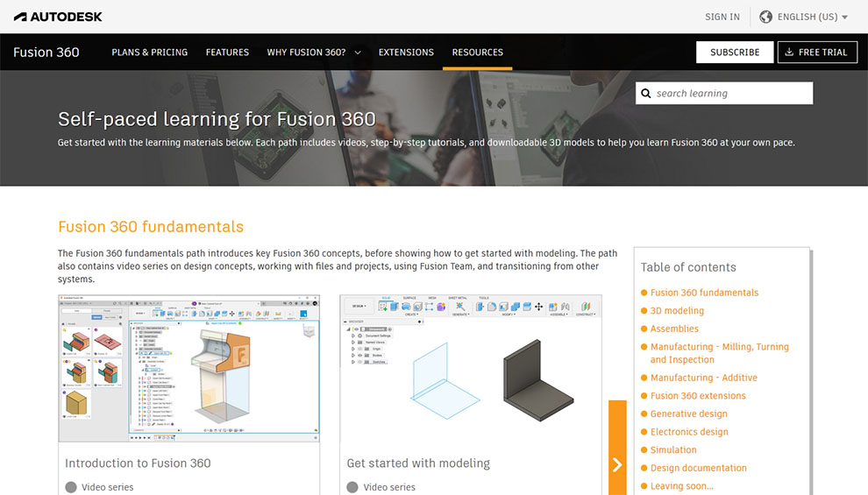Open the Plans & Pricing menu item
This screenshot has width=868, height=495.
coord(149,52)
